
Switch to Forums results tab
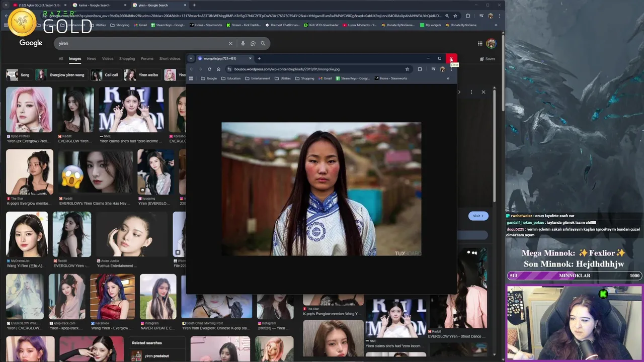click(x=147, y=59)
